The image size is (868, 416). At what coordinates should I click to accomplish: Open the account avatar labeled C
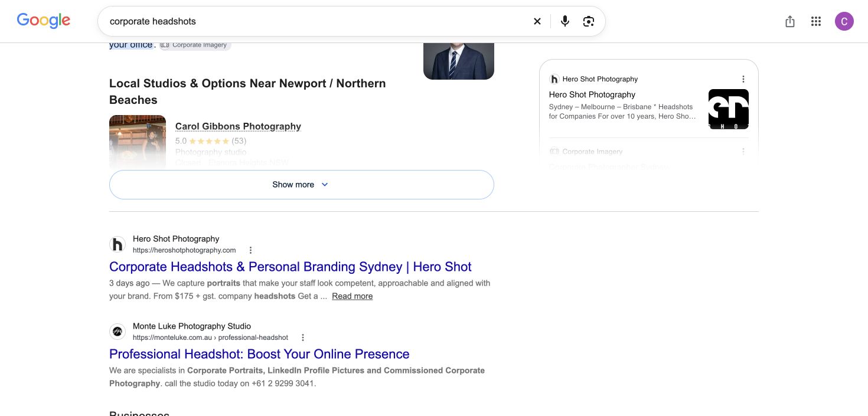tap(844, 21)
